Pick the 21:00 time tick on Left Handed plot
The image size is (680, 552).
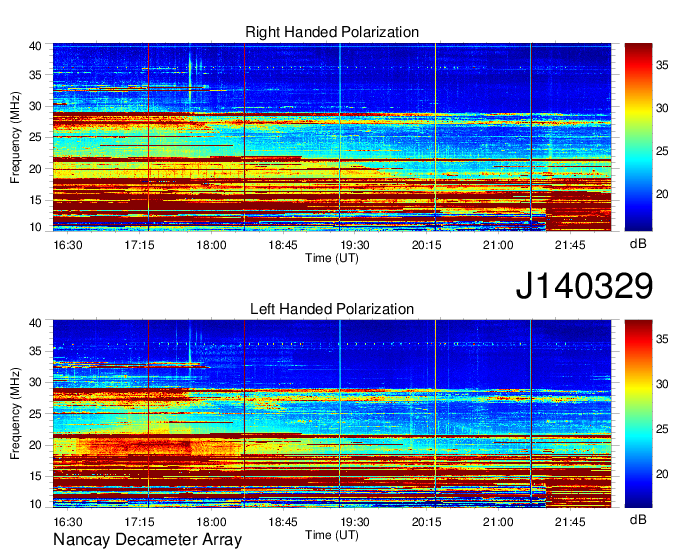click(x=498, y=522)
